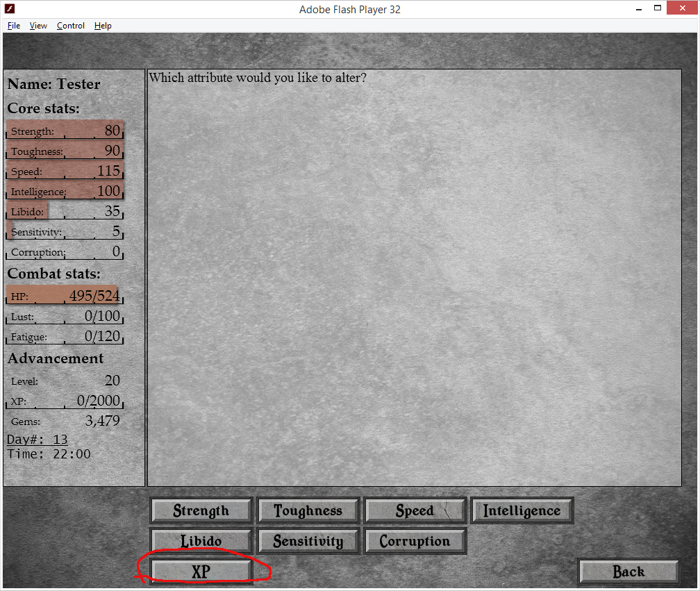700x591 pixels.
Task: Open the View menu
Action: pyautogui.click(x=38, y=26)
